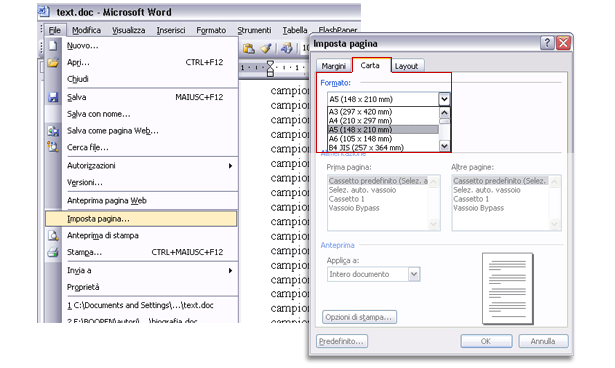Select Vassoio Bypass under Prima pagina
The width and height of the screenshot is (615, 368).
coord(378,208)
